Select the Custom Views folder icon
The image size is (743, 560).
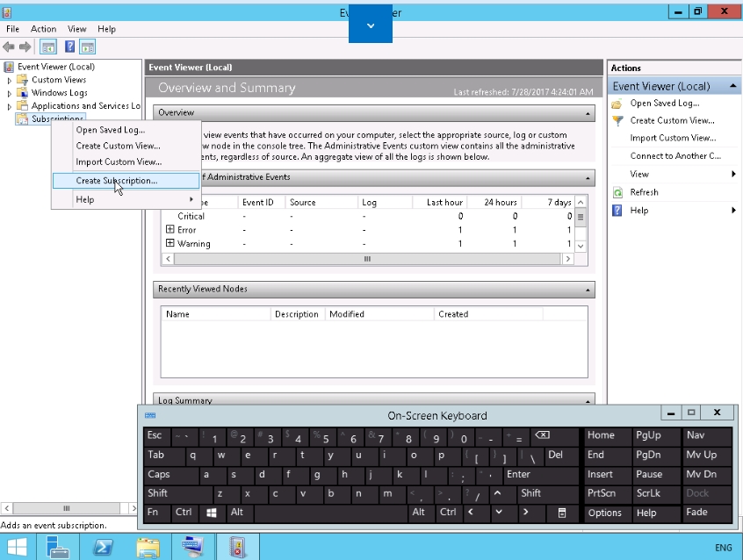(22, 80)
